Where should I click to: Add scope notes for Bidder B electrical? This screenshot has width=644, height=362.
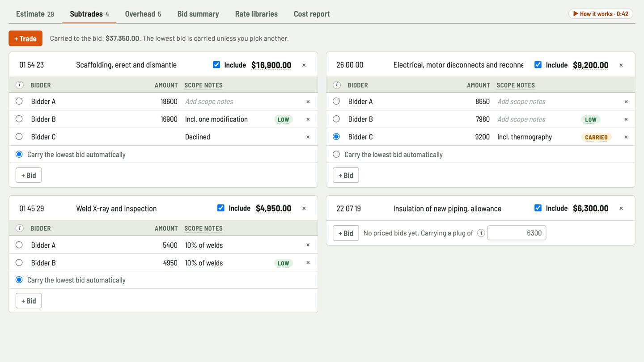pyautogui.click(x=537, y=119)
